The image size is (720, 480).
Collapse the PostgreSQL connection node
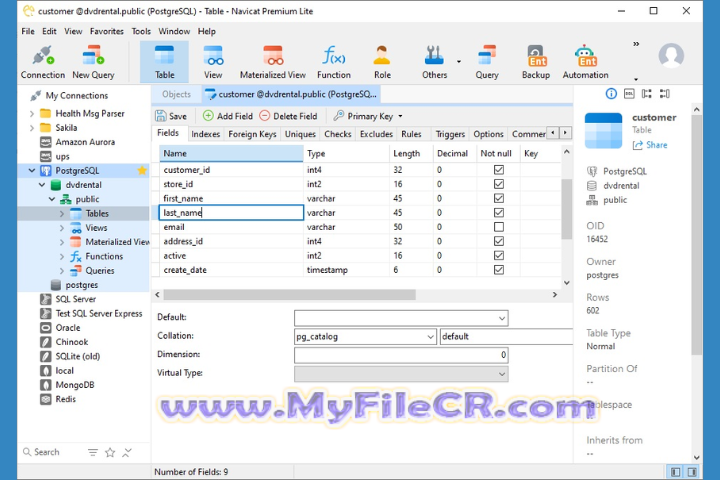pos(32,170)
